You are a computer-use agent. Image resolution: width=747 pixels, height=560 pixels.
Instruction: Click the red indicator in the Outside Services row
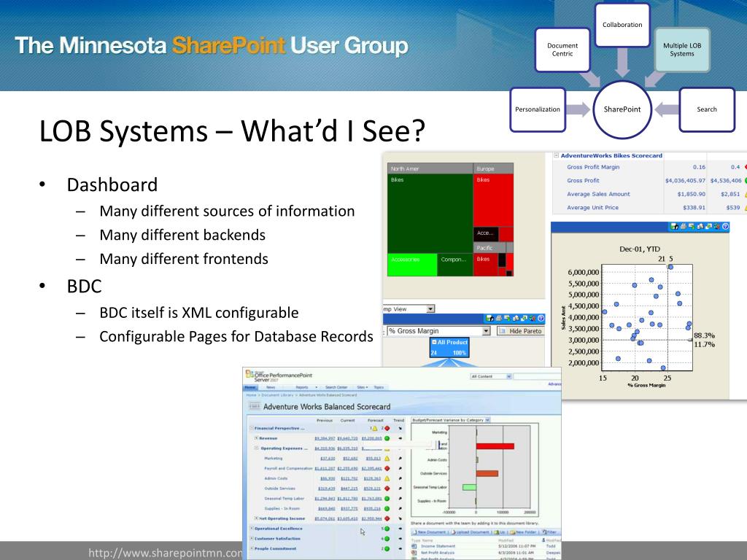tap(387, 488)
